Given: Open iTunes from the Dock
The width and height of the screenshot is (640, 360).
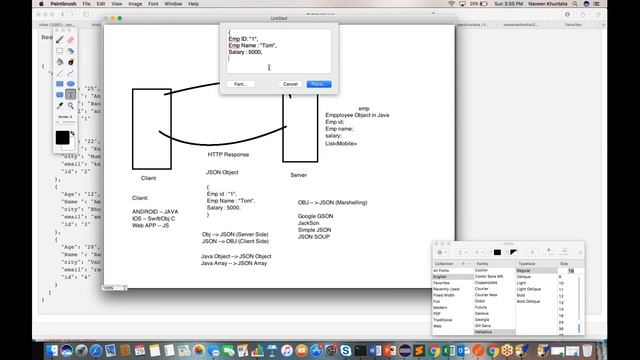Looking at the screenshot, I should [x=287, y=350].
